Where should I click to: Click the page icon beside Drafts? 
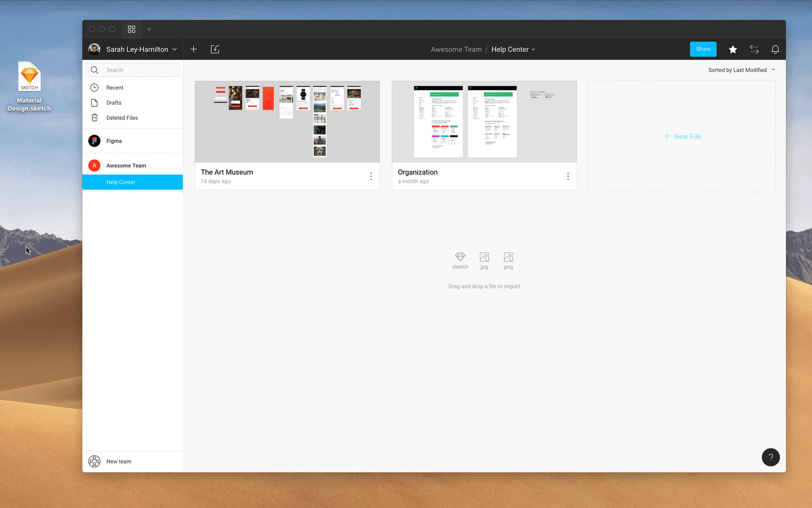[95, 103]
